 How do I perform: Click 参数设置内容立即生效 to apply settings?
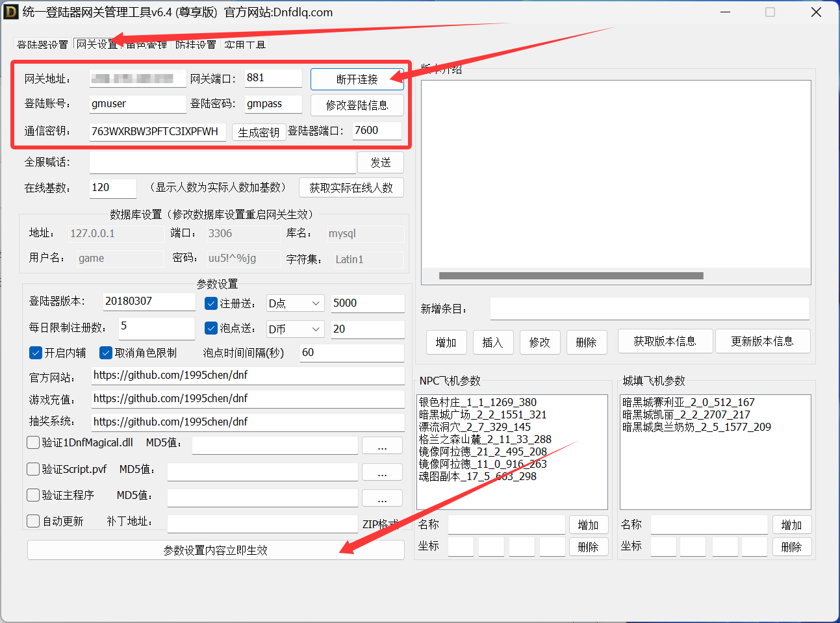(x=215, y=549)
